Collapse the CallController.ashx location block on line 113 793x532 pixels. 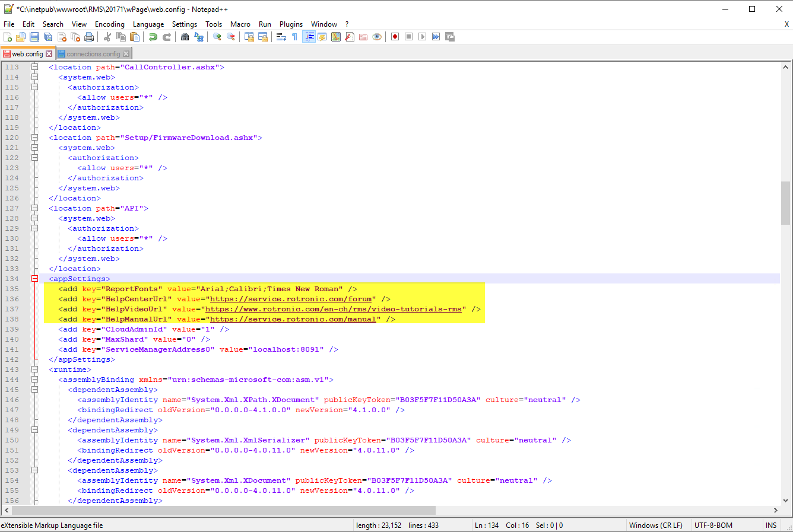click(34, 67)
